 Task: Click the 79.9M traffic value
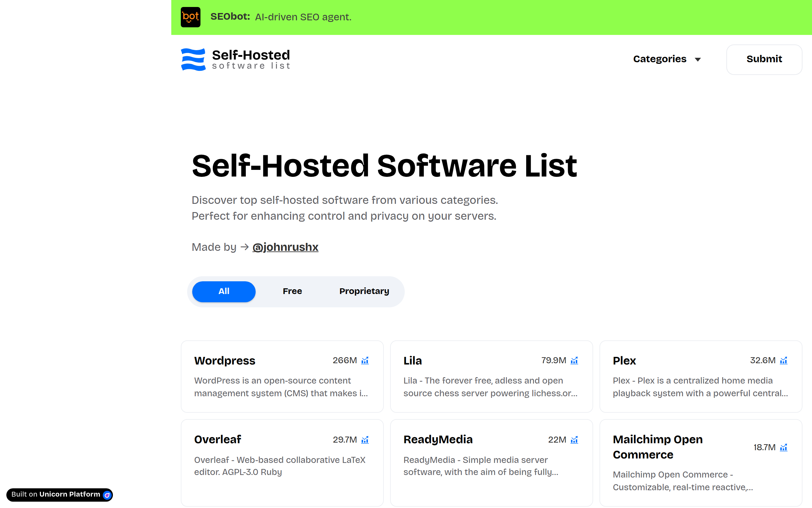coord(553,360)
